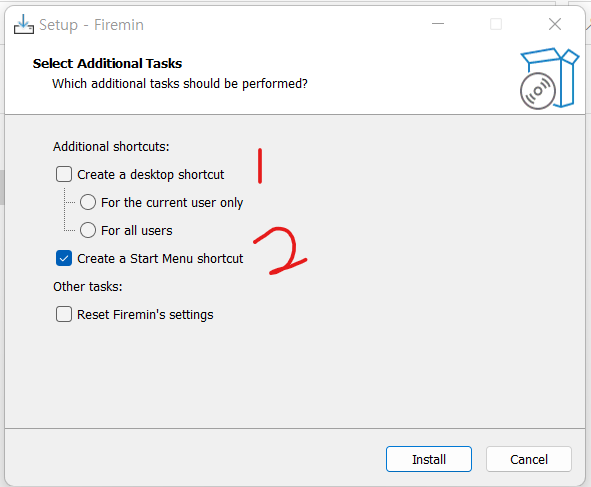Close the Setup - Firemin window
591x487 pixels.
pyautogui.click(x=555, y=24)
